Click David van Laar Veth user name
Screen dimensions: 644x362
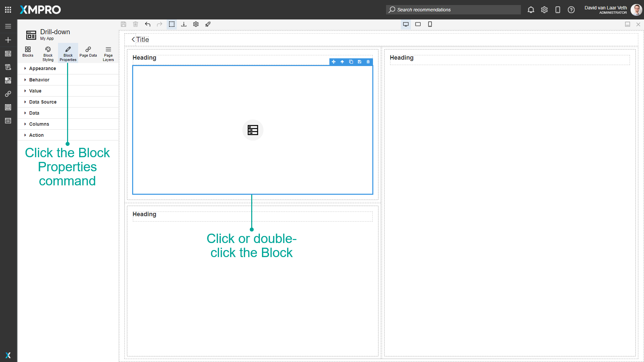(x=605, y=8)
